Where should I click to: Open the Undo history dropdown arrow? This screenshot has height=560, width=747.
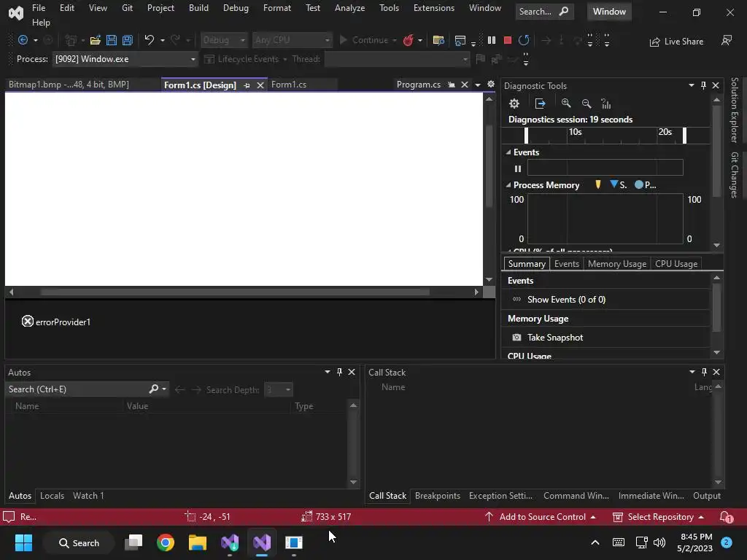163,41
